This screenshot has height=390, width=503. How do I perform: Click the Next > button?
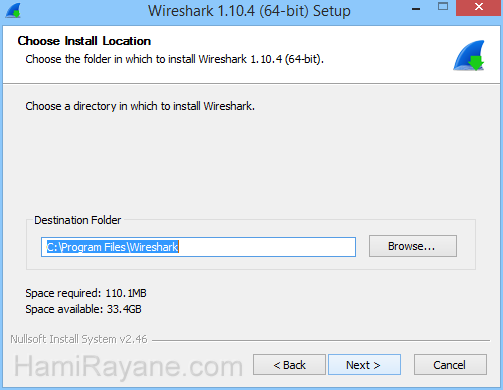click(364, 365)
